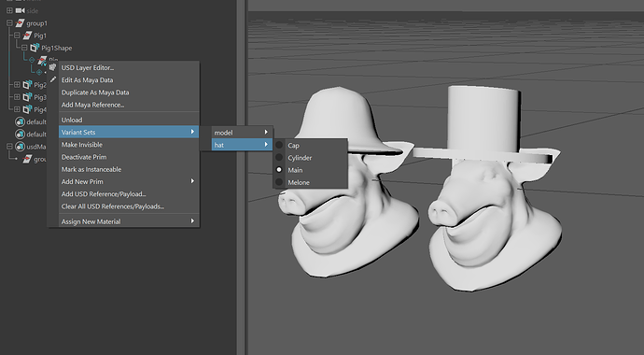
Task: Click the USD Layer Editor menu icon
Action: [52, 67]
